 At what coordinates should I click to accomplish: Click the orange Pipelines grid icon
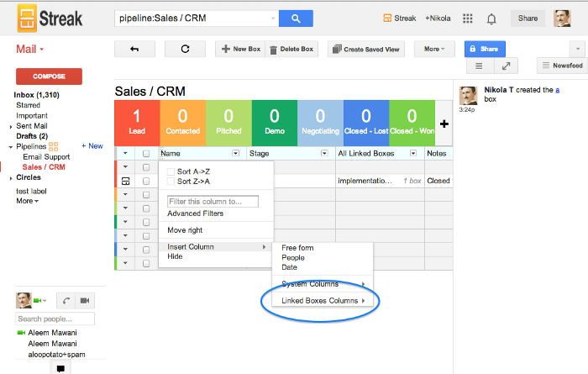pyautogui.click(x=53, y=146)
